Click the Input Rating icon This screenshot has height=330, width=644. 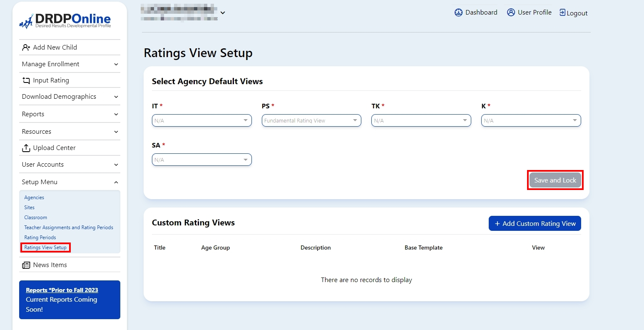(26, 80)
